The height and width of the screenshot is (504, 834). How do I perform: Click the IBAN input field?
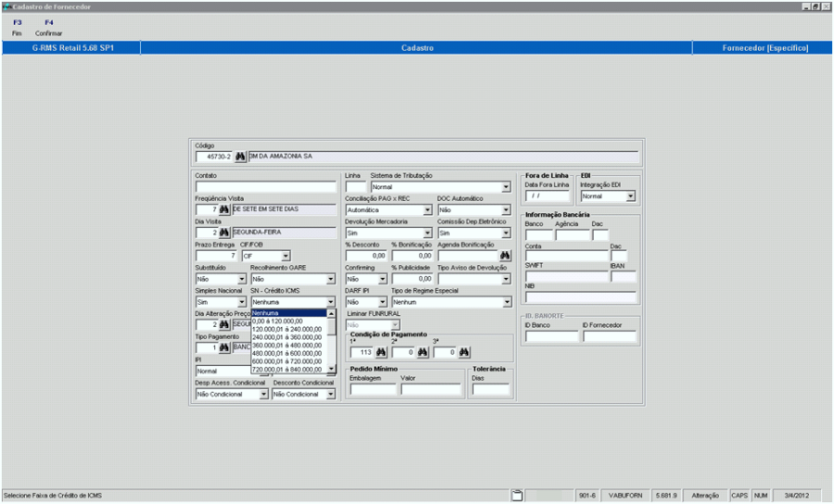[624, 276]
